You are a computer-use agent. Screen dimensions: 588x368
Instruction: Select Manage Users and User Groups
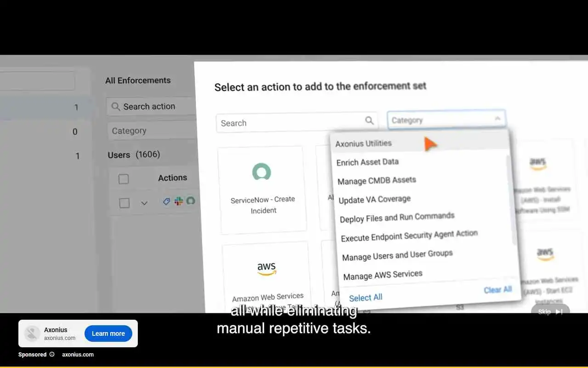397,255
